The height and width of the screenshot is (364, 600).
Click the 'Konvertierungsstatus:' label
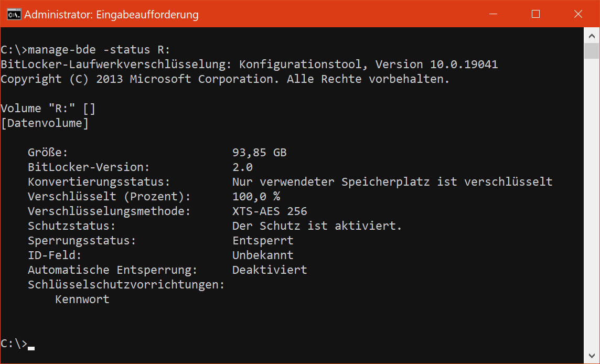(x=99, y=182)
